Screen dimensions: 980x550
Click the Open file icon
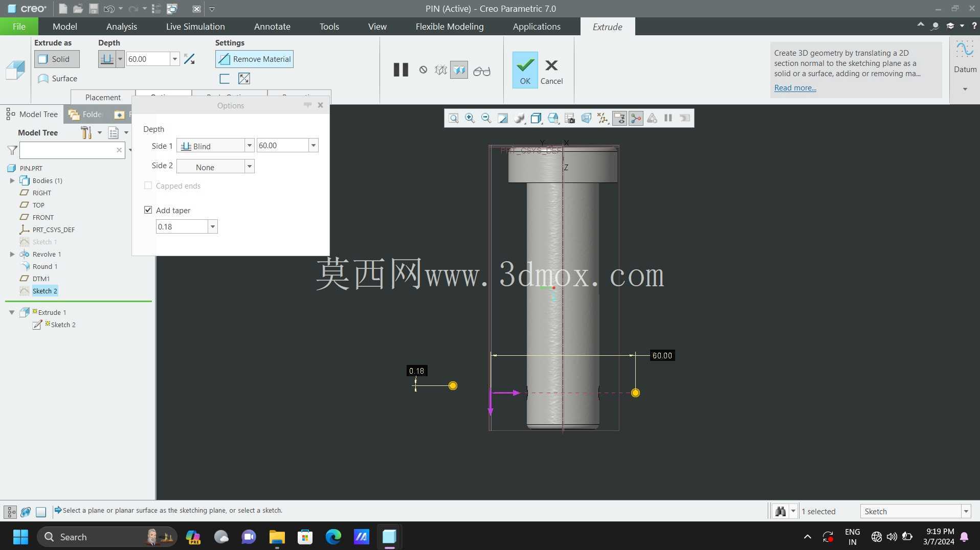coord(78,9)
